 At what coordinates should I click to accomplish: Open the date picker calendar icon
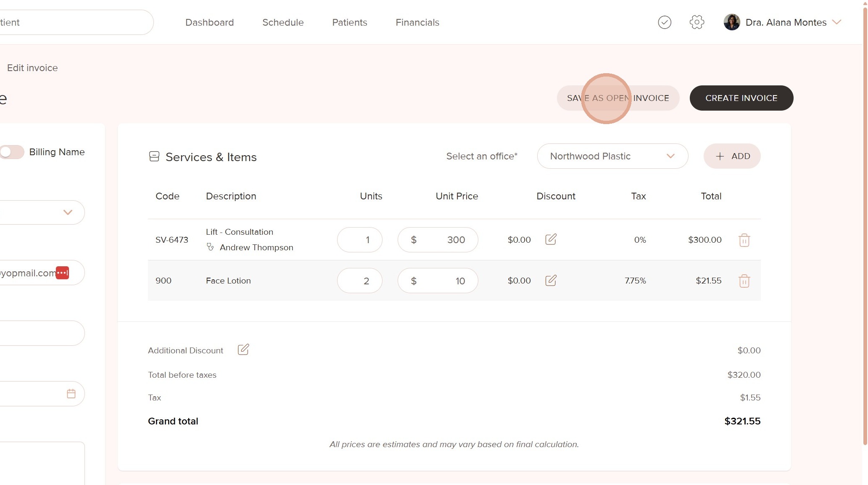tap(71, 394)
